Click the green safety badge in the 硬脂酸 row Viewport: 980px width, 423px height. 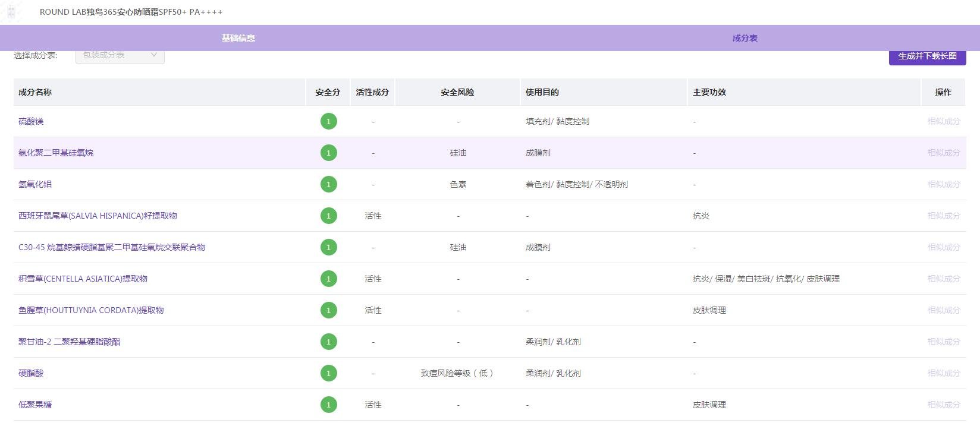(x=328, y=373)
